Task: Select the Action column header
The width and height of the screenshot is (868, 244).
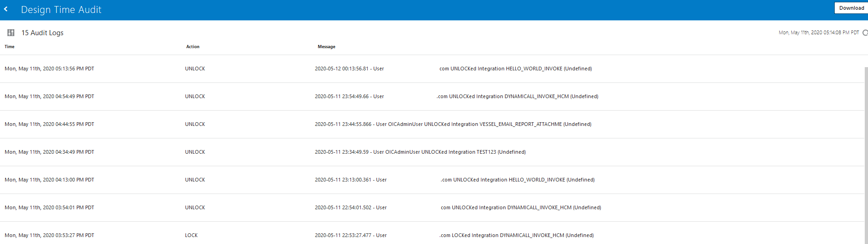Action: 193,47
